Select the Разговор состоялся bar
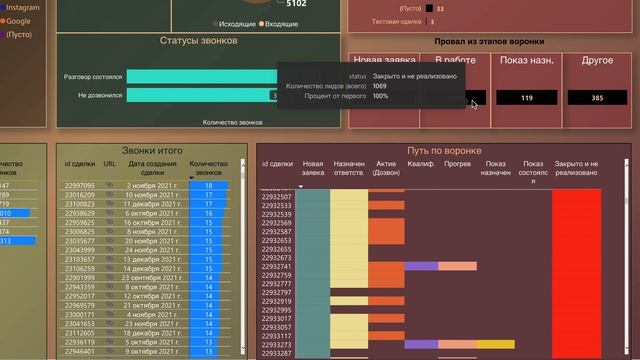Image resolution: width=640 pixels, height=360 pixels. (202, 76)
